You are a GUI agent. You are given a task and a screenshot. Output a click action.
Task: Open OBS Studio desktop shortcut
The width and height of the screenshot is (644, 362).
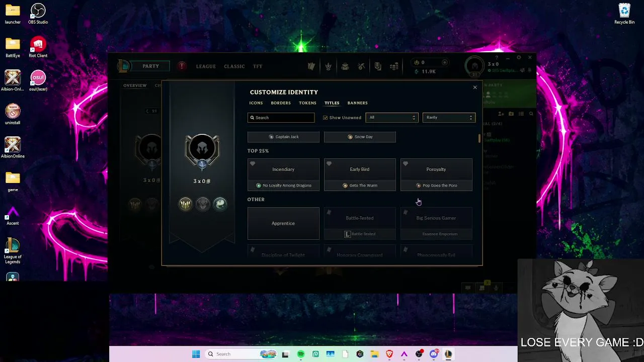(x=38, y=14)
